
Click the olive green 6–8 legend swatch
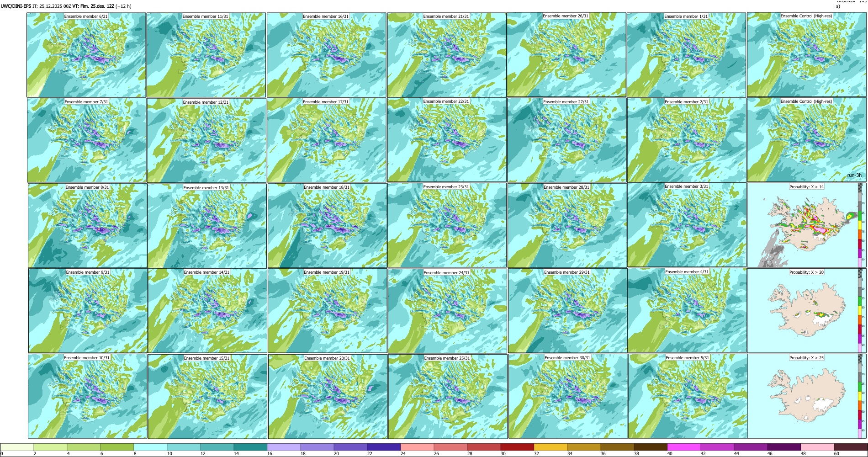[x=117, y=447]
